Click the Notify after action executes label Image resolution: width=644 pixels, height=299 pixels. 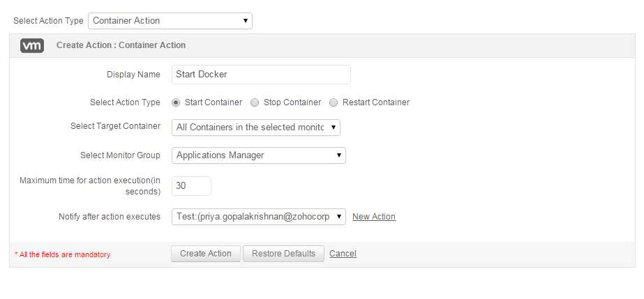click(x=110, y=217)
